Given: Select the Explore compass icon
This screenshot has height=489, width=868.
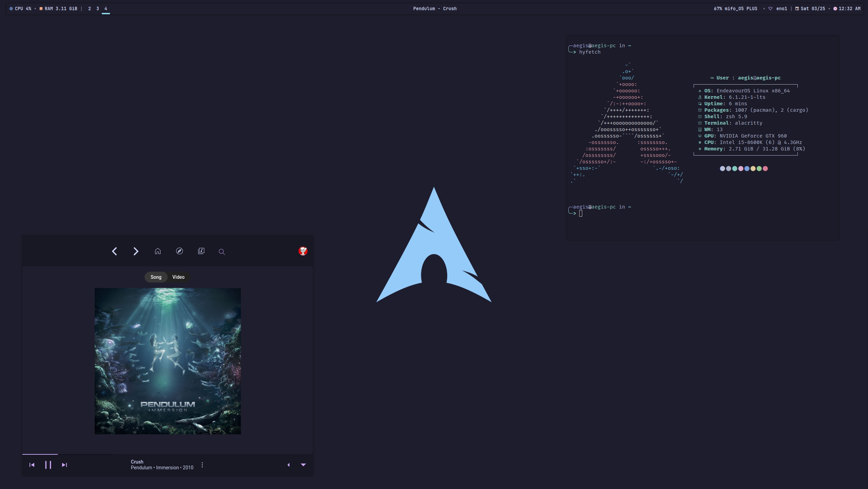Looking at the screenshot, I should point(179,251).
